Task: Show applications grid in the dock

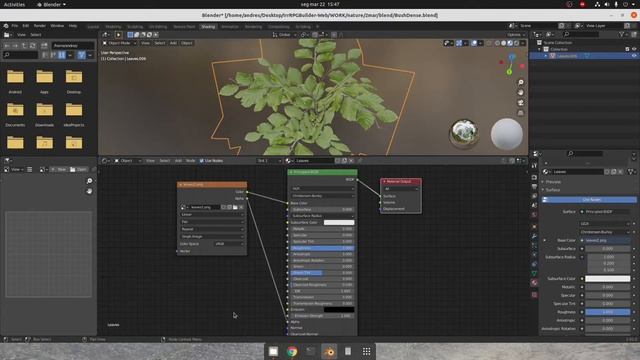Action: (367, 351)
